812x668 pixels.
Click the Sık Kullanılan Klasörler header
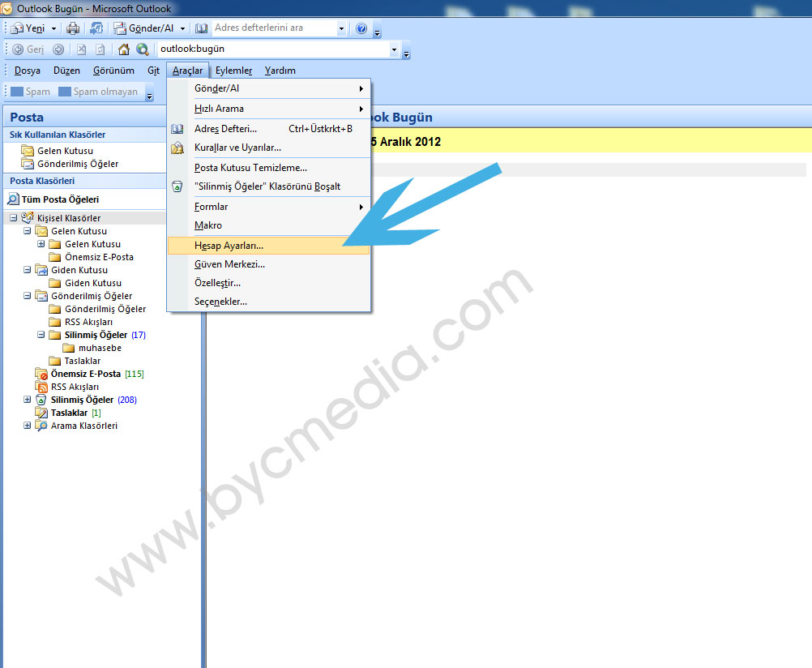pyautogui.click(x=85, y=135)
